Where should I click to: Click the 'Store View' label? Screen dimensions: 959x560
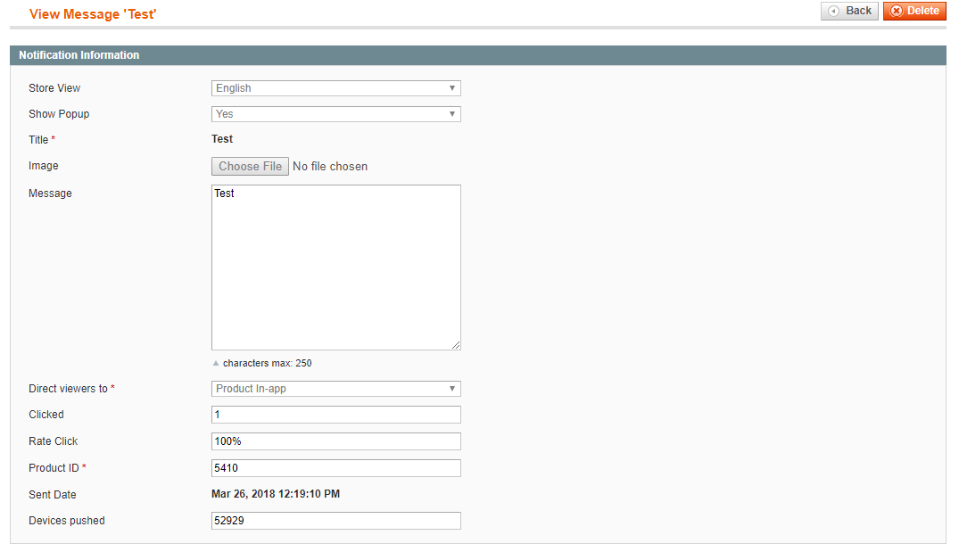(x=54, y=88)
